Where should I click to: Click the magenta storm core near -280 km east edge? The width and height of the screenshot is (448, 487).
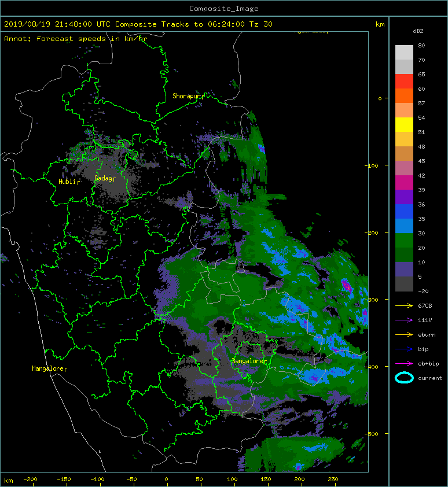(x=346, y=285)
